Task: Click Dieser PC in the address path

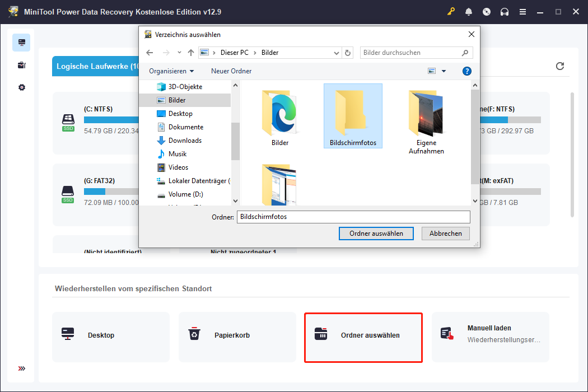Action: 235,53
